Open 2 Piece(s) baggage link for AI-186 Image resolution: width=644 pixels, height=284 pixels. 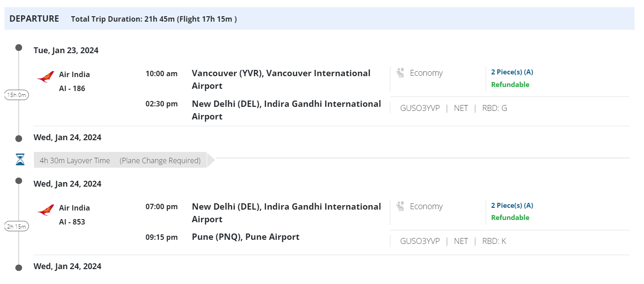512,72
